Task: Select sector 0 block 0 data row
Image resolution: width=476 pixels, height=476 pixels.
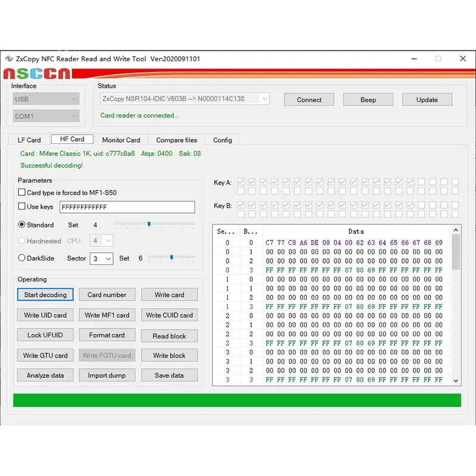Action: click(x=332, y=243)
